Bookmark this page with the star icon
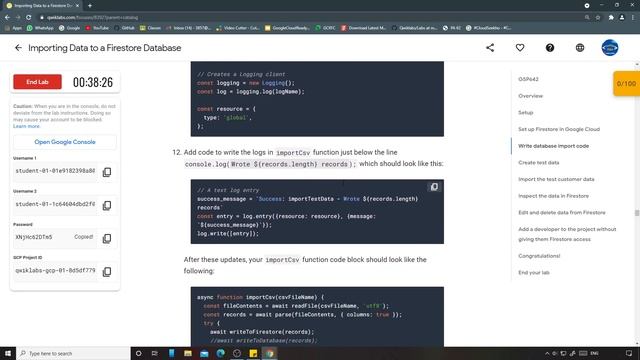Screen dimensions: 640x360 tap(598, 18)
